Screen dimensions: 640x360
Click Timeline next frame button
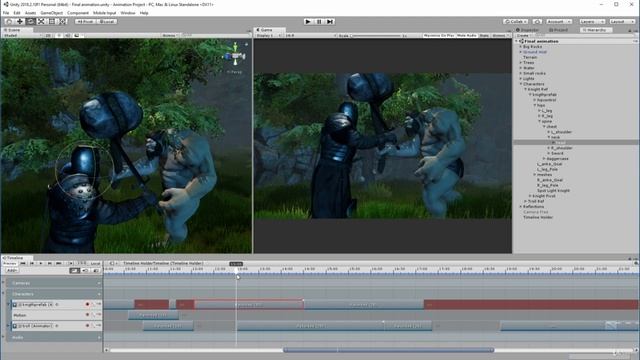pyautogui.click(x=50, y=263)
